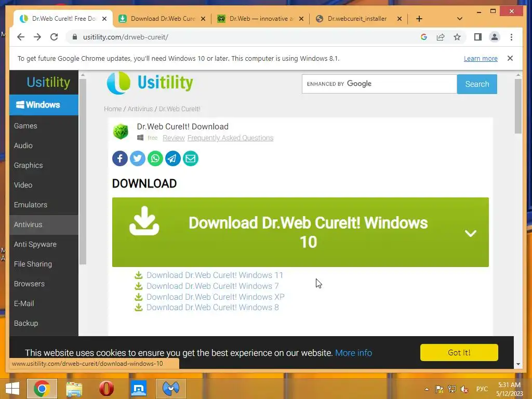
Task: Share via Telegram icon
Action: click(172, 158)
